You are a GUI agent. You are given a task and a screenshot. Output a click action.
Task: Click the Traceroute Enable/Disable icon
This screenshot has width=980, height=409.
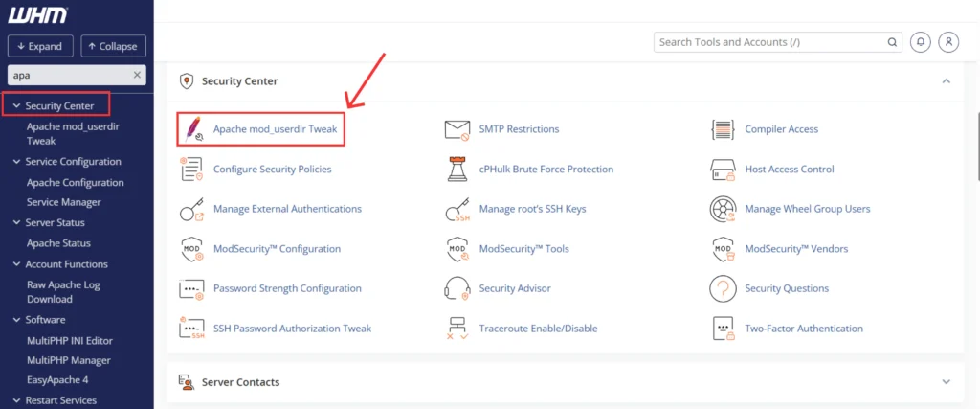(457, 329)
